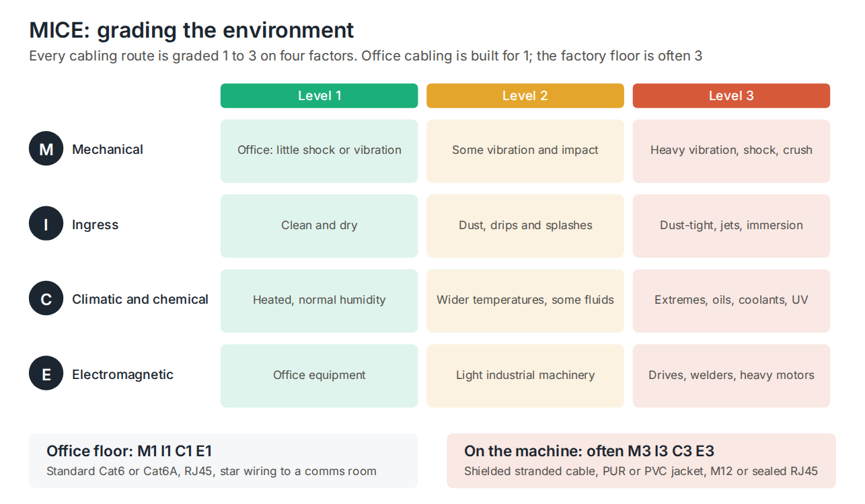This screenshot has height=504, width=865.
Task: Click the 'Shielded stranded cable' description line
Action: click(x=641, y=471)
